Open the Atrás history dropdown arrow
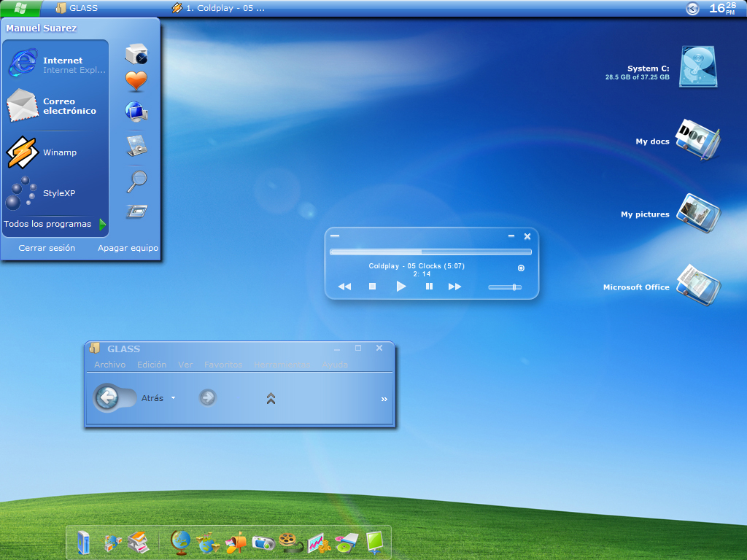The height and width of the screenshot is (560, 747). tap(174, 397)
